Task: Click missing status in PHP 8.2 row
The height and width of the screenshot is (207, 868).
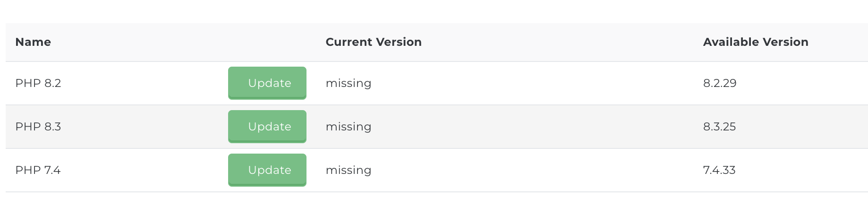Action: coord(349,84)
